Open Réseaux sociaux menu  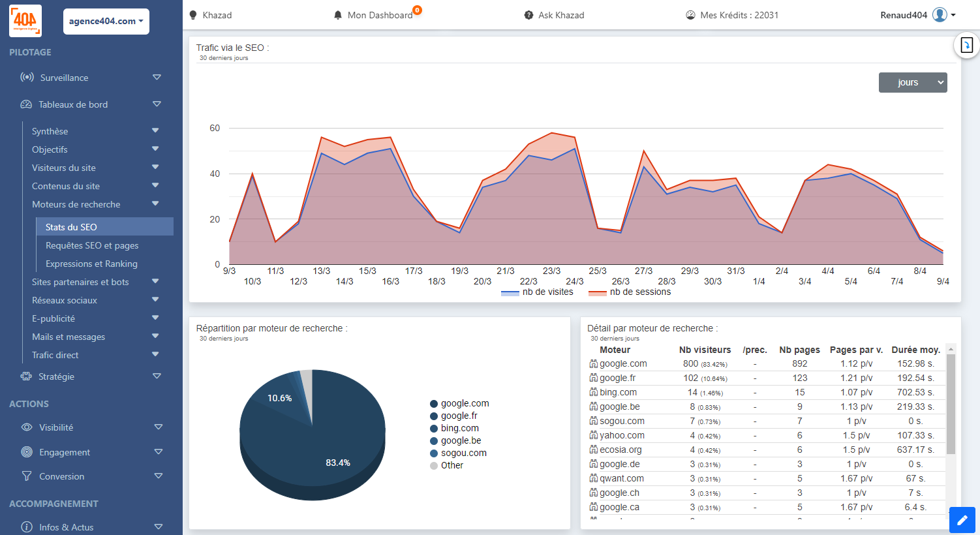(x=65, y=300)
